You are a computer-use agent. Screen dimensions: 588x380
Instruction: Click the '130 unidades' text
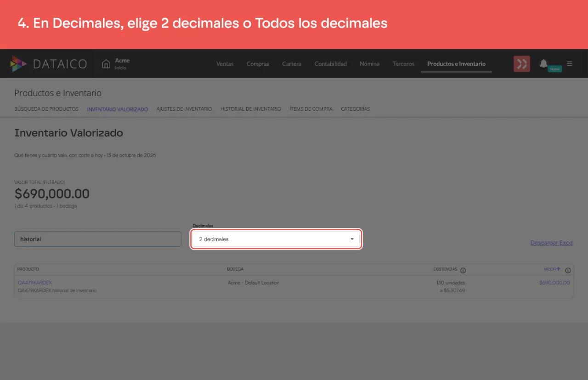[x=451, y=283]
